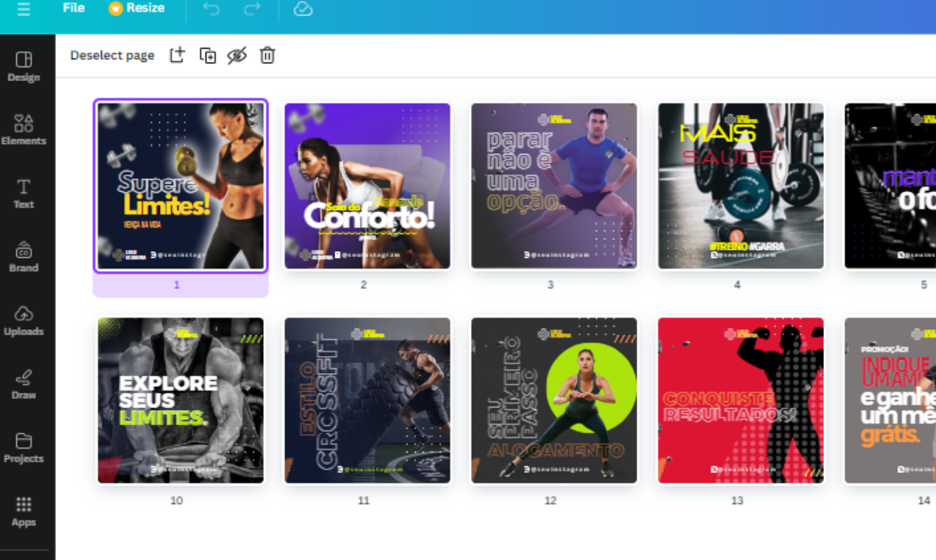This screenshot has height=560, width=936.
Task: Open the hamburger main menu
Action: [24, 9]
